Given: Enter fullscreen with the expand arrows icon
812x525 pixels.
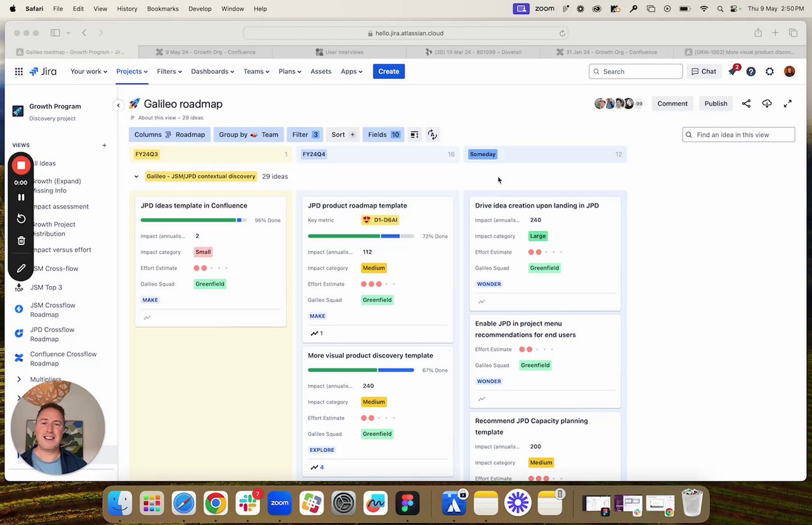Looking at the screenshot, I should (788, 103).
